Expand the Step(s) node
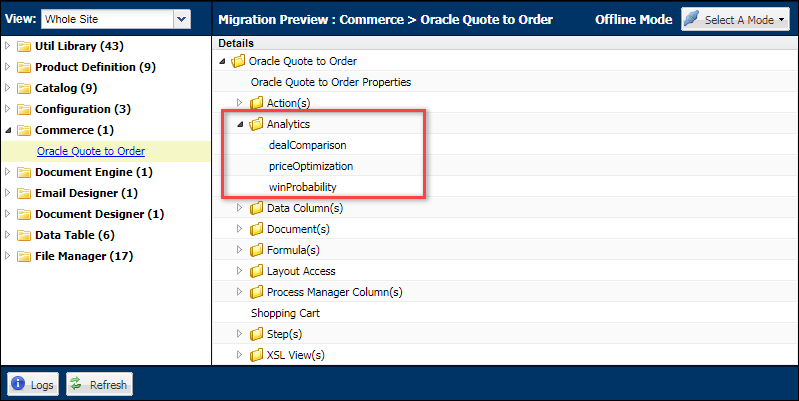 pyautogui.click(x=239, y=334)
